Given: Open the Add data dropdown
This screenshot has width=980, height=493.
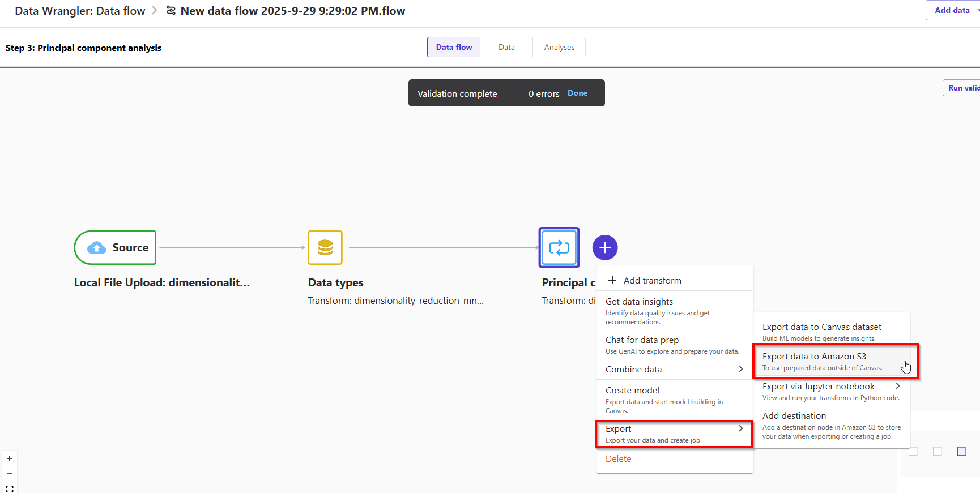Looking at the screenshot, I should tap(954, 10).
